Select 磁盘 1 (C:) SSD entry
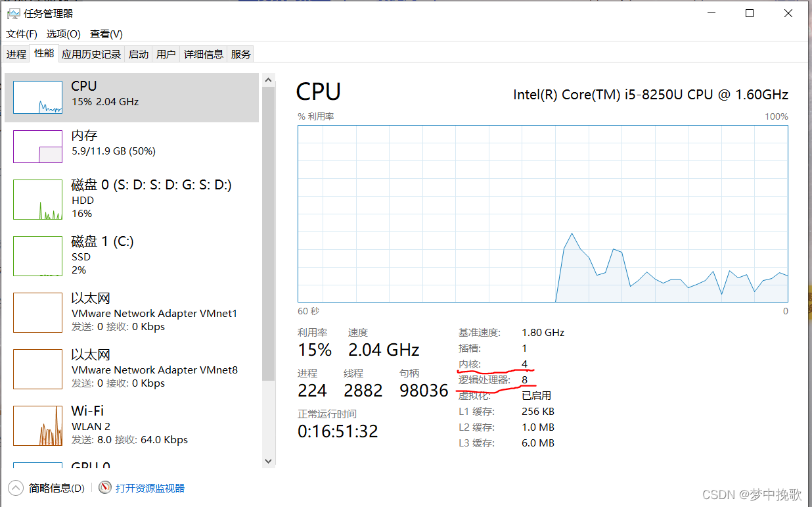The image size is (812, 507). point(37,256)
